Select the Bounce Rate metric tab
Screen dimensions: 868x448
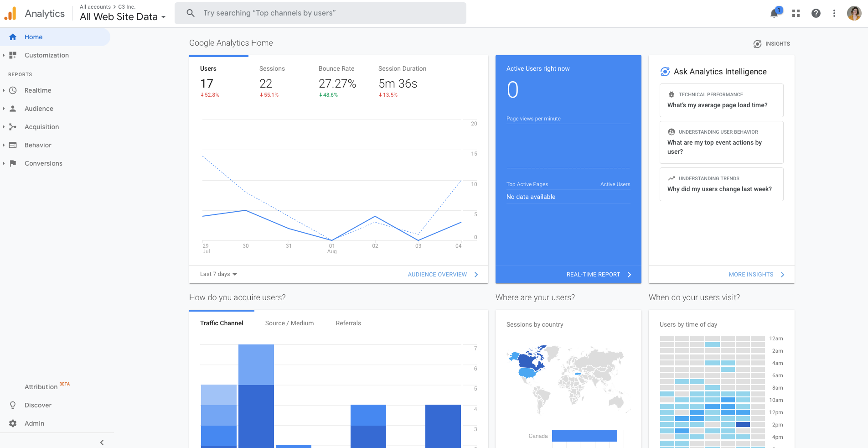tap(337, 81)
